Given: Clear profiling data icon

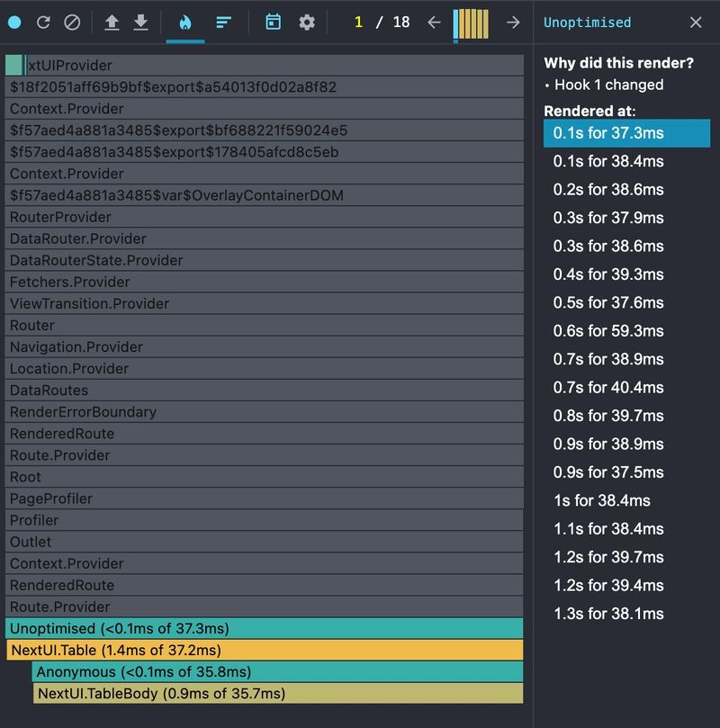Looking at the screenshot, I should click(72, 22).
